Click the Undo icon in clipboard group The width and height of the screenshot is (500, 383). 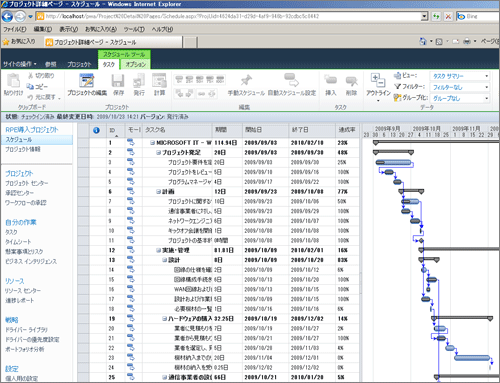(x=31, y=97)
